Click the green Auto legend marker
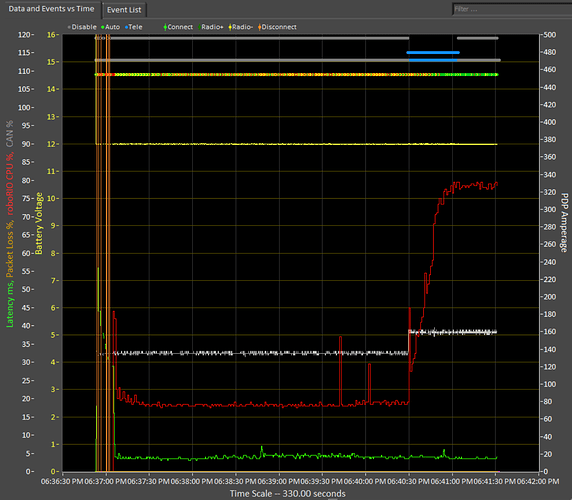The width and height of the screenshot is (572, 500). pos(103,27)
